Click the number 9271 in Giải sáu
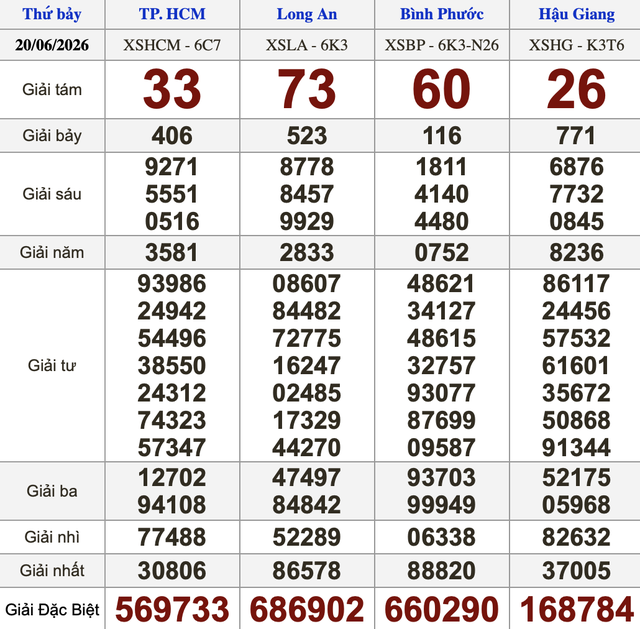Viewport: 640px width, 629px height. pos(172,167)
